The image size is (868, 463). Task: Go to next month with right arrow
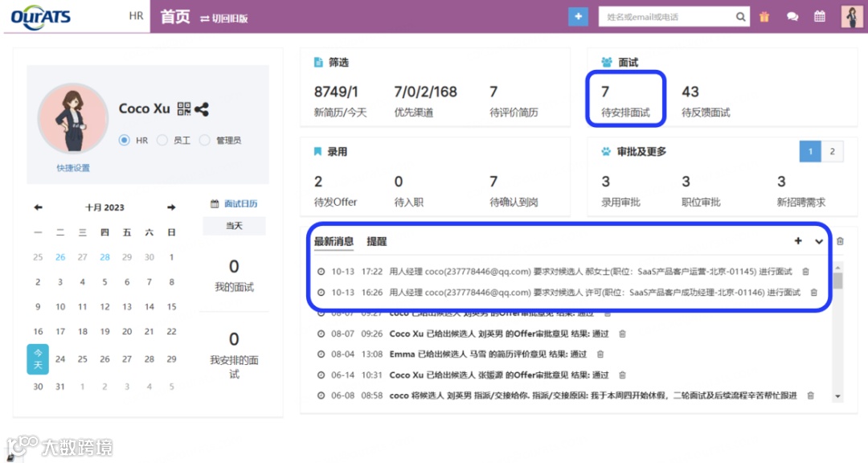[x=171, y=207]
